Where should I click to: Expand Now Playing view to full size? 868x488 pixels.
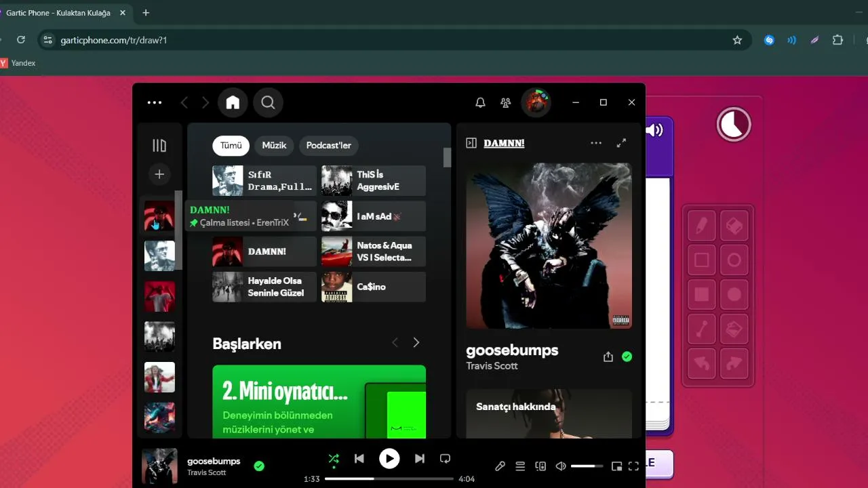coord(621,143)
